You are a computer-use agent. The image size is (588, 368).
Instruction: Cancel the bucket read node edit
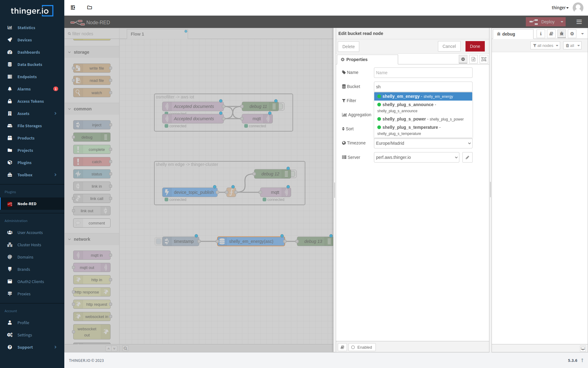449,46
